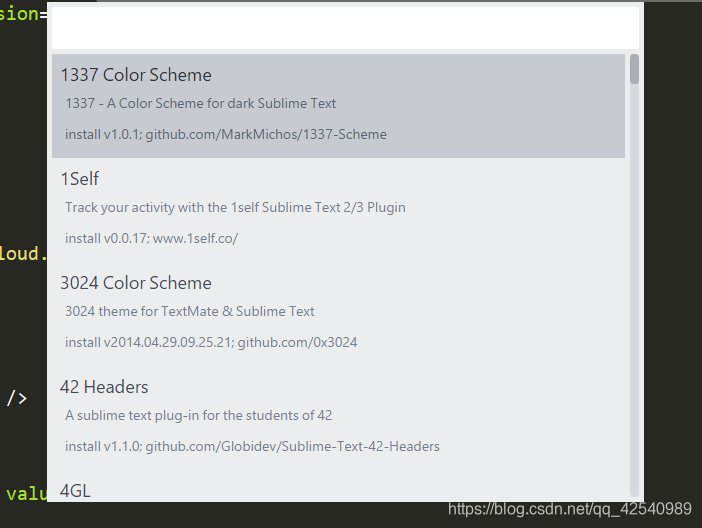Click the '3024 theme for TextMate & Sublime Text' description
702x528 pixels.
190,311
